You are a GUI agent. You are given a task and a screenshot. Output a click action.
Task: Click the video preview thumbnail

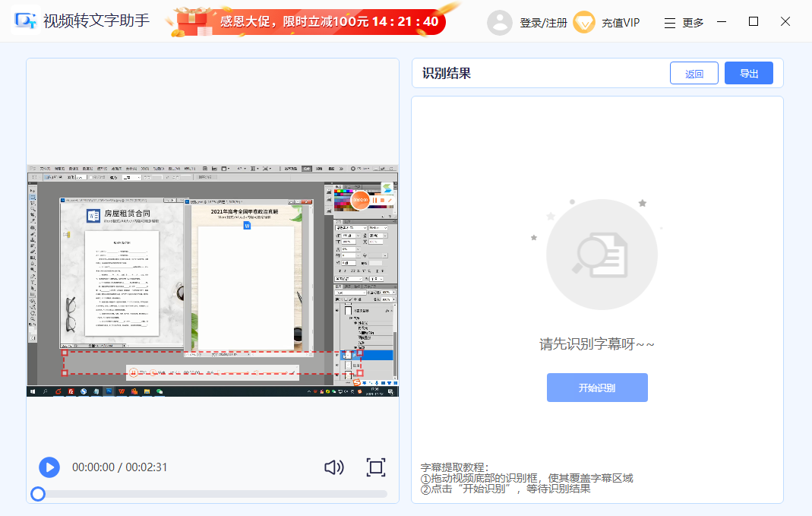click(213, 281)
